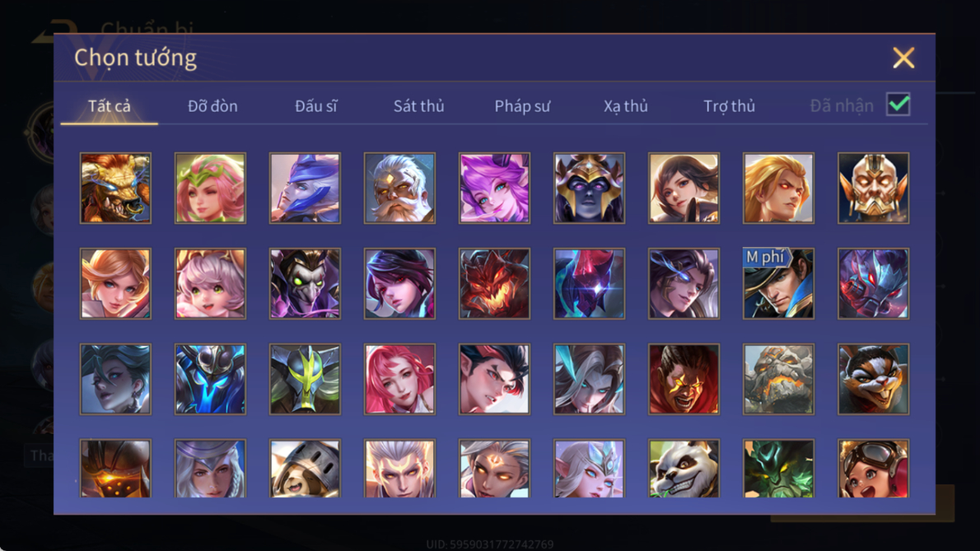Image resolution: width=980 pixels, height=551 pixels.
Task: Select the grinning raccoon hero portrait
Action: pos(873,379)
